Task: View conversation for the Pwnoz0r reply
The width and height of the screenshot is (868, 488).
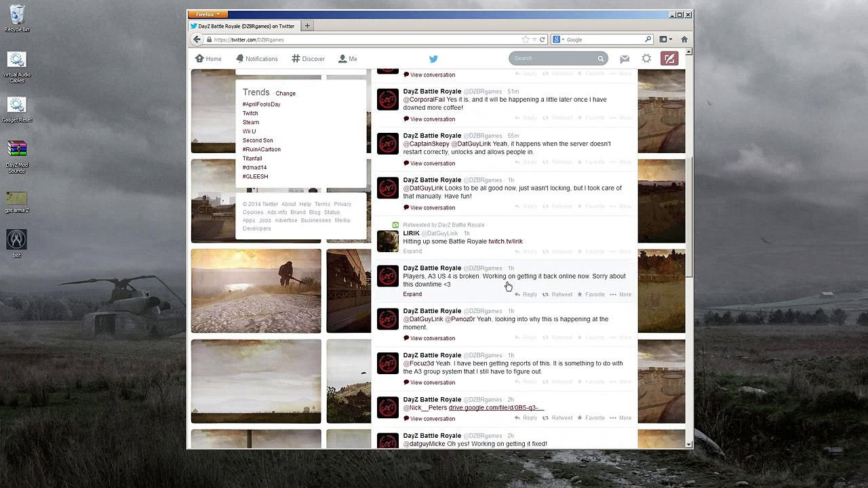Action: (x=429, y=338)
